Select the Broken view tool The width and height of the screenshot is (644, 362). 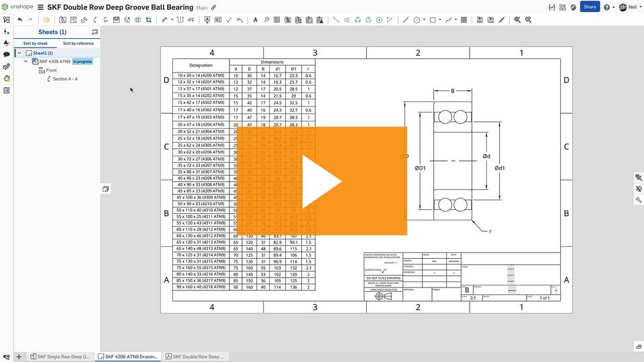(138, 19)
